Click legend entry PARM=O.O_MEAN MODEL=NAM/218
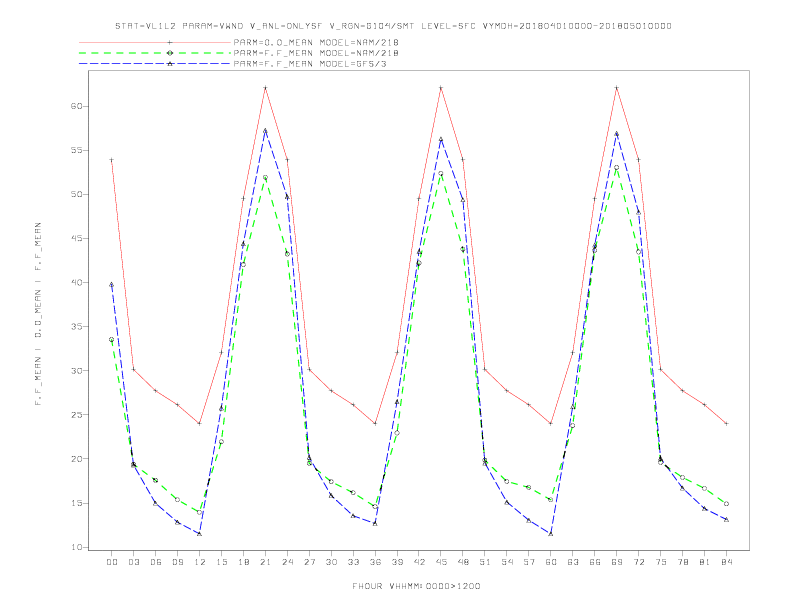The height and width of the screenshot is (612, 792). click(x=316, y=43)
